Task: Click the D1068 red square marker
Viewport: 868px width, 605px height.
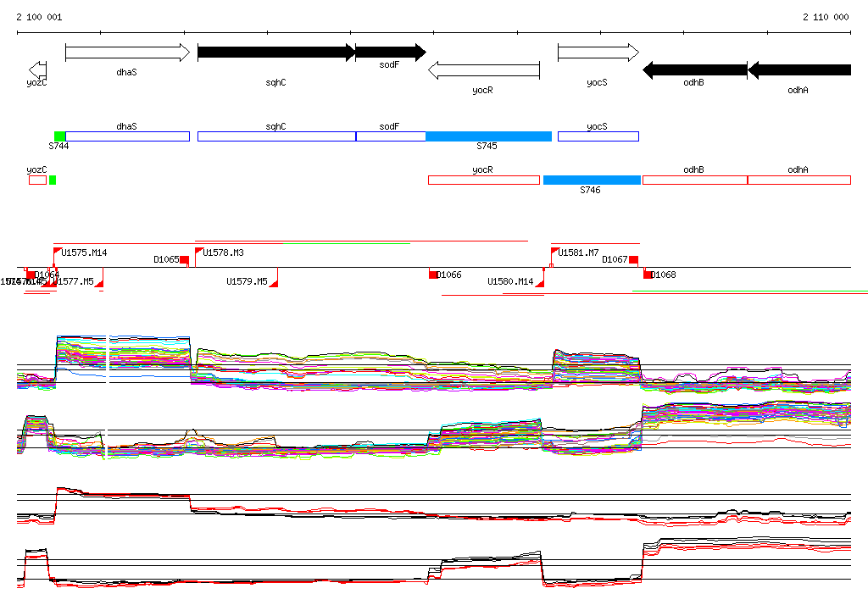Action: coord(648,275)
